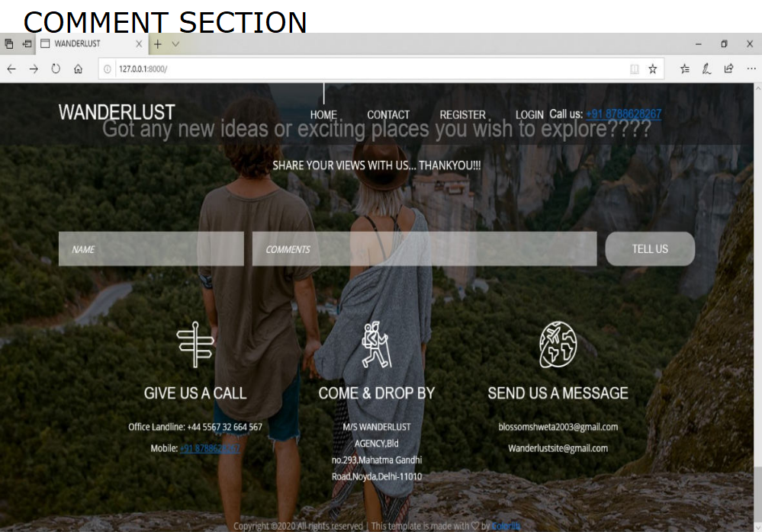Refresh the page with reload icon
The image size is (762, 532).
click(56, 69)
